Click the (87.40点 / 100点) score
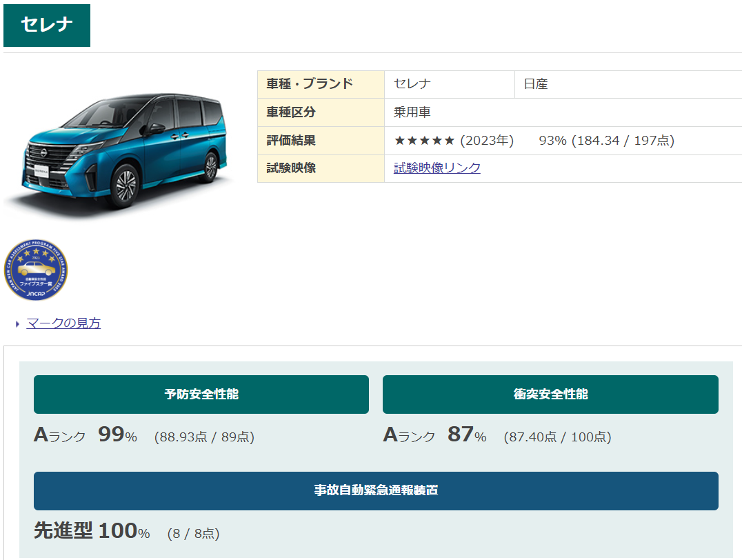This screenshot has height=560, width=742. [557, 437]
